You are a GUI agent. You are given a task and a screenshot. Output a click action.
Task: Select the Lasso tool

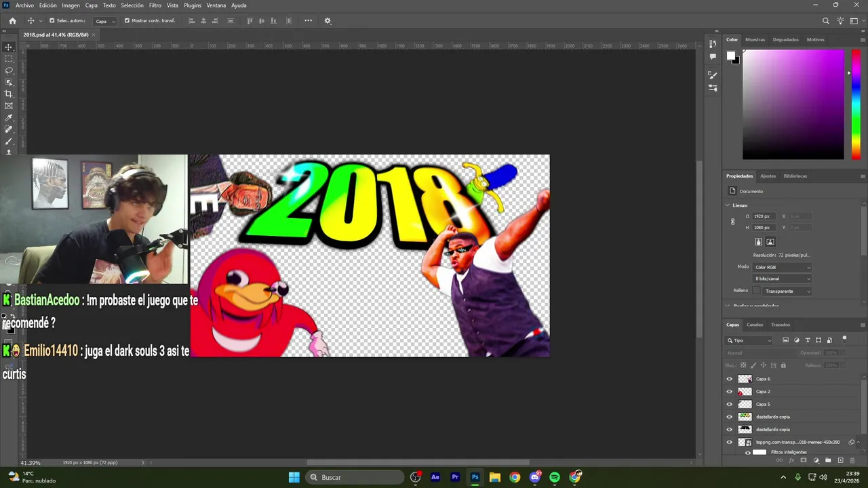tap(9, 70)
